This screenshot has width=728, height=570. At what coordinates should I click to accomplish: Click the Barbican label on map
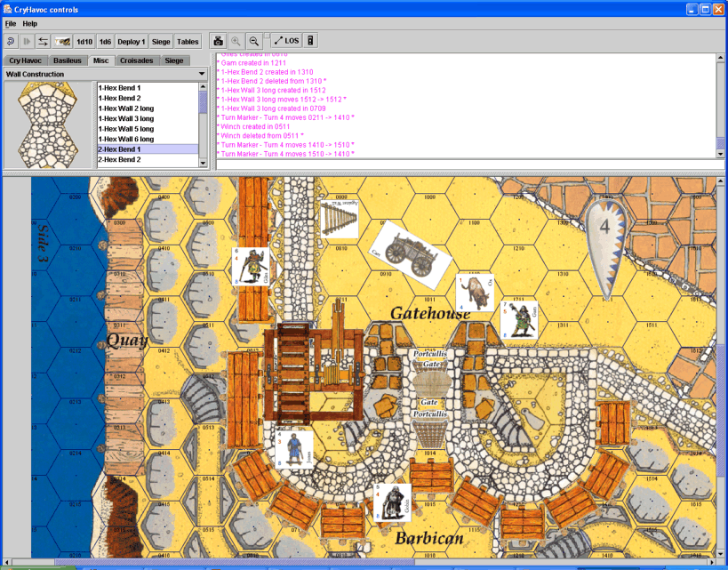click(429, 538)
